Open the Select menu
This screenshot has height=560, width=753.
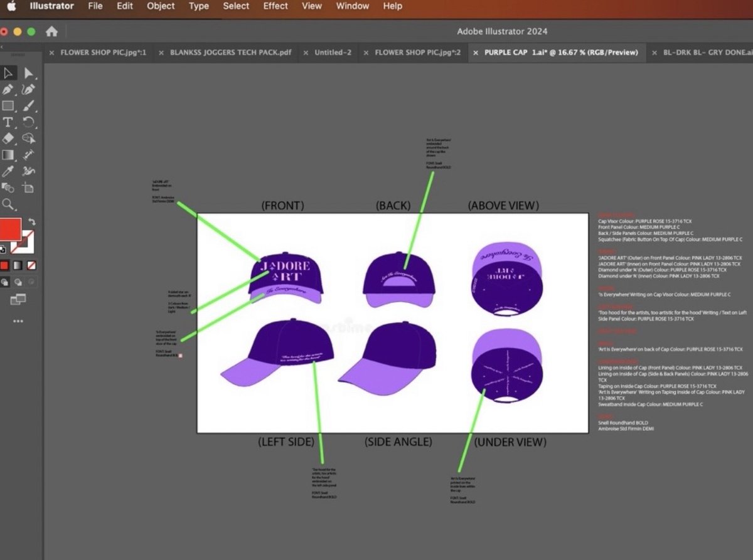point(236,6)
